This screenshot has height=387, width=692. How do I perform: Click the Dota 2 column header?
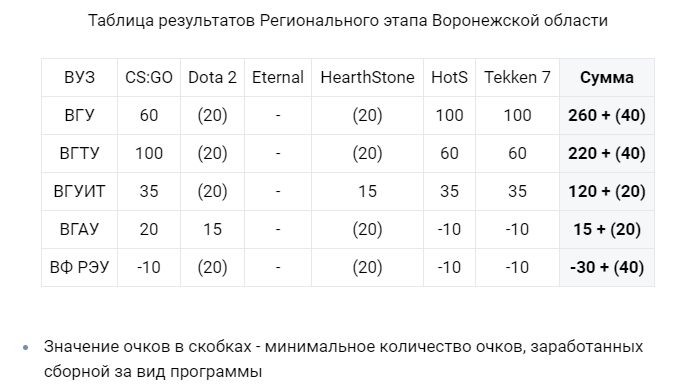click(212, 78)
